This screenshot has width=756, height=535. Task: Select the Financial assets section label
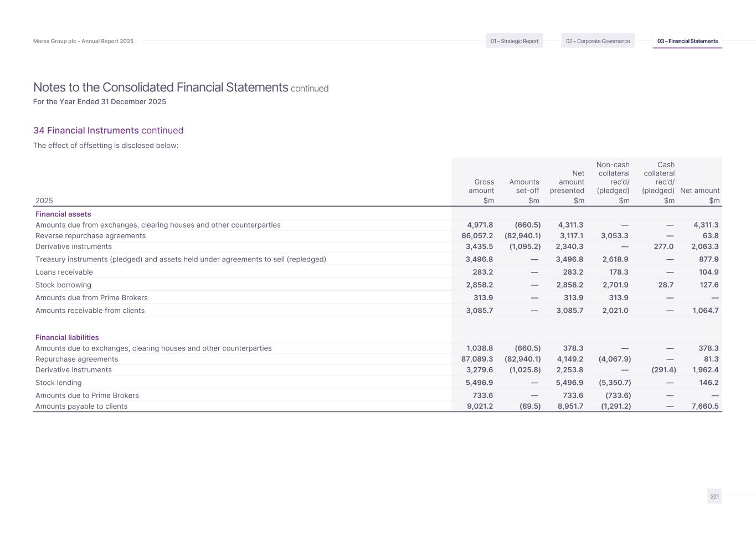[63, 214]
